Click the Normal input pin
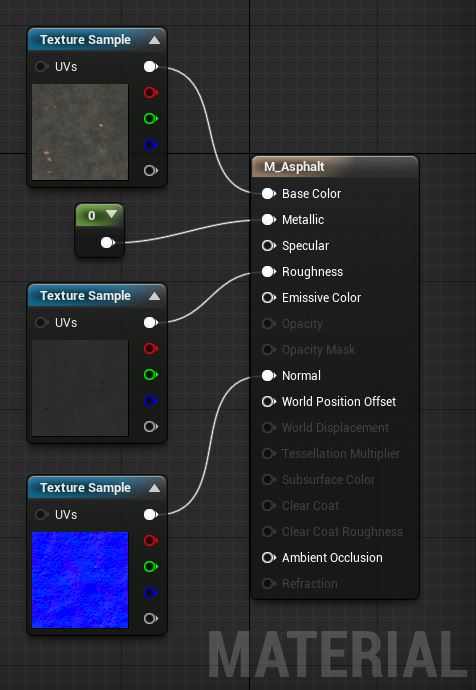 coord(269,375)
